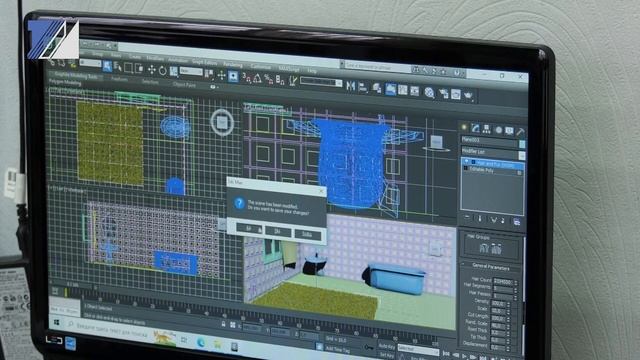This screenshot has width=640, height=360.
Task: Open the Select by Name tool
Action: click(118, 67)
